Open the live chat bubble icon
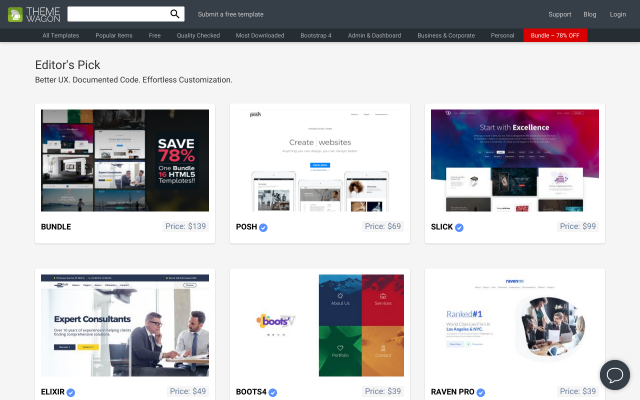Image resolution: width=640 pixels, height=400 pixels. (x=615, y=375)
